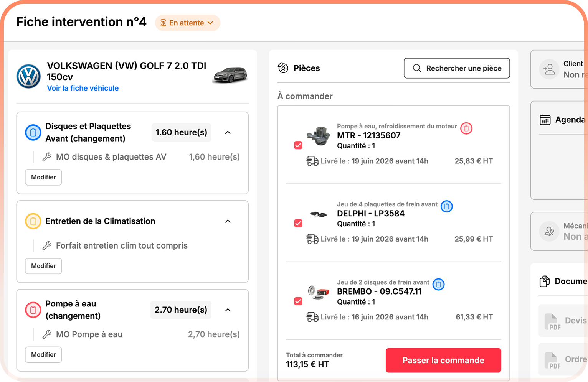Click blue clipboard badge next to DELPHI - LP3584
Image resolution: width=588 pixels, height=382 pixels.
tap(447, 206)
